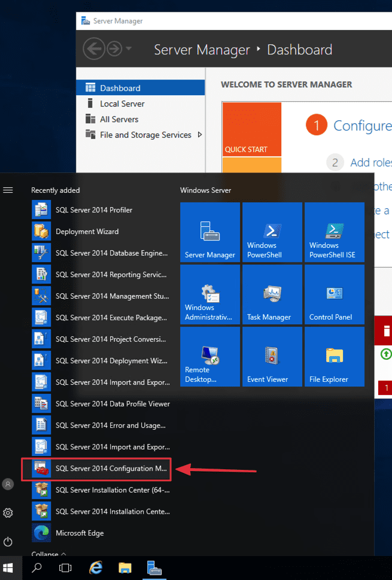392x580 pixels.
Task: Collapse the Recently added list
Action: (49, 555)
